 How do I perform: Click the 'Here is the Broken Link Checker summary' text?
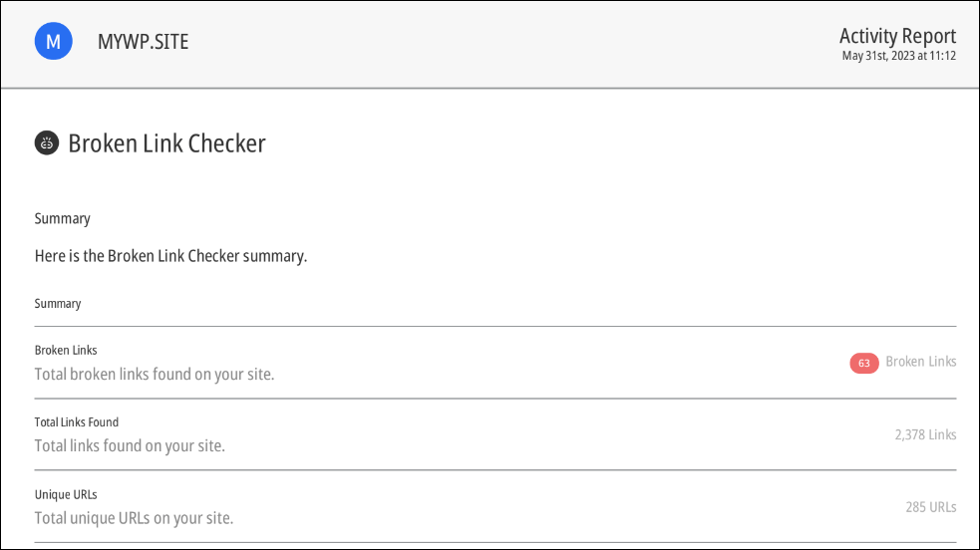tap(170, 256)
